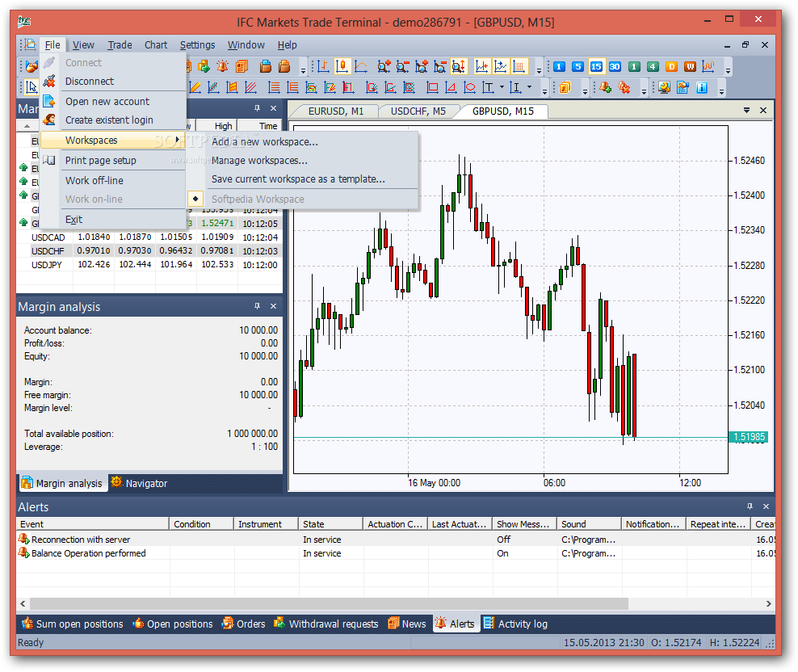Set timeframe to 30 minutes
The height and width of the screenshot is (672, 798).
point(615,67)
